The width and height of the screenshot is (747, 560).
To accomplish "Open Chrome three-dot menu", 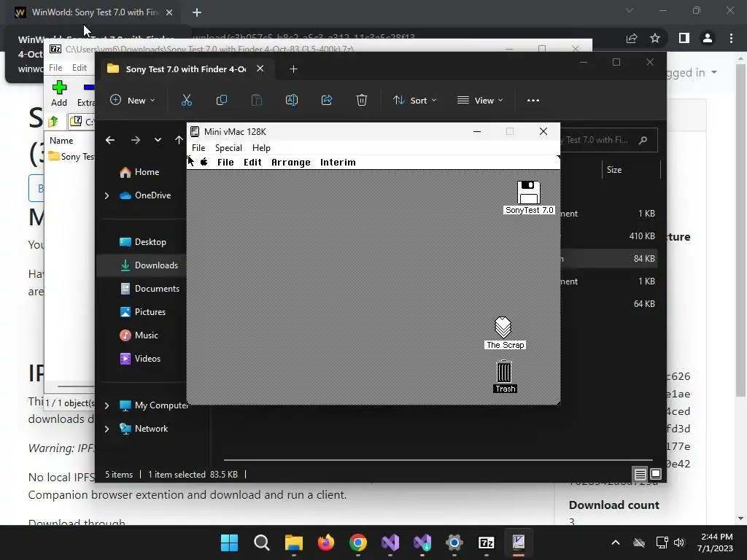I will click(731, 38).
